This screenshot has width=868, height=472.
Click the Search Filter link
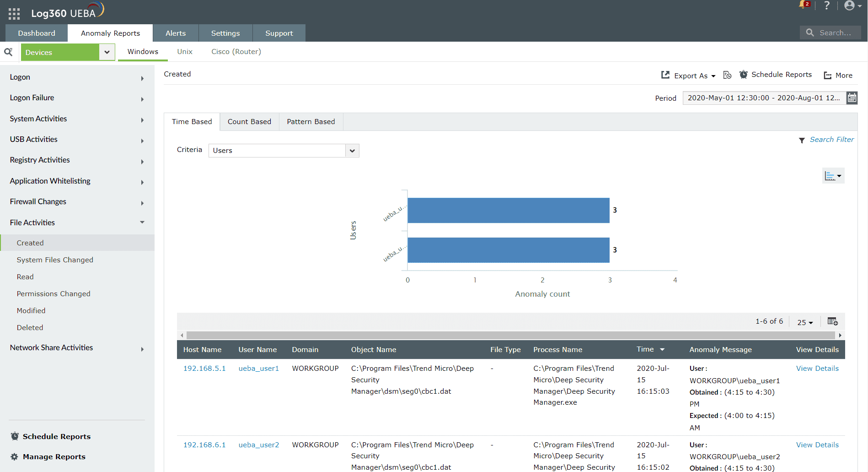click(x=831, y=140)
